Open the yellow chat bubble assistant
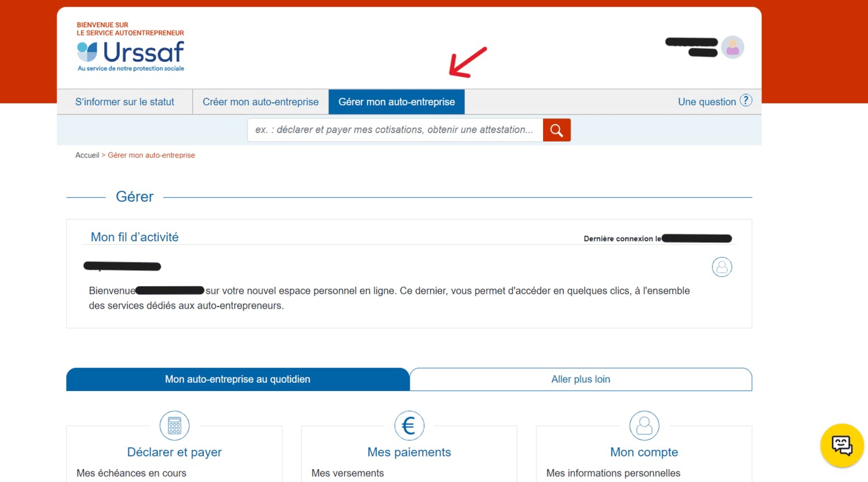 coord(841,445)
